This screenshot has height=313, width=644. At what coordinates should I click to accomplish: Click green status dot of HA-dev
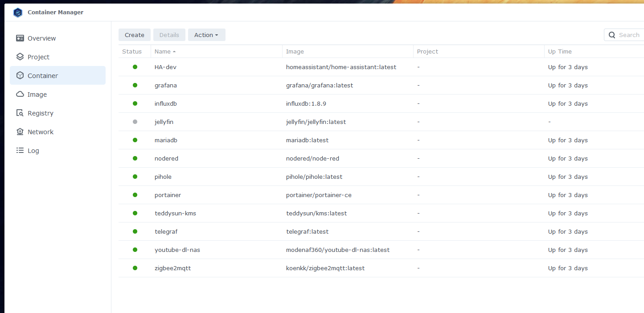pyautogui.click(x=135, y=67)
